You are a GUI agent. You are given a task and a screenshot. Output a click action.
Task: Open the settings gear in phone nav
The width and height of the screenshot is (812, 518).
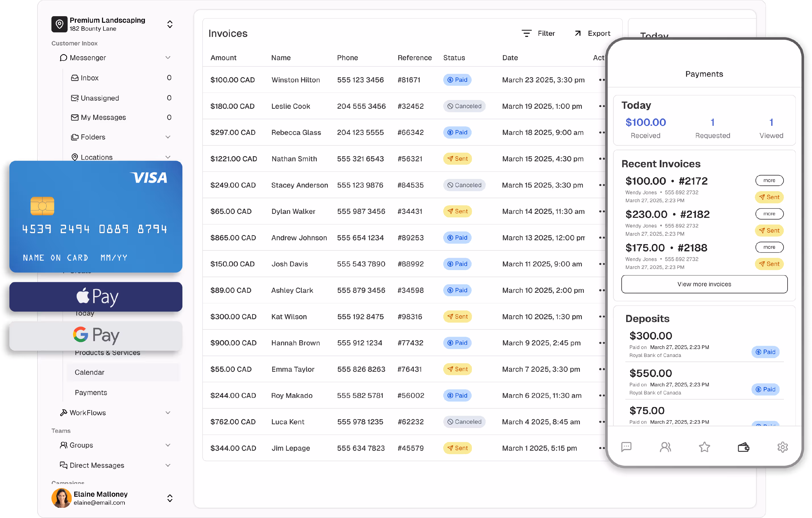[x=782, y=447]
